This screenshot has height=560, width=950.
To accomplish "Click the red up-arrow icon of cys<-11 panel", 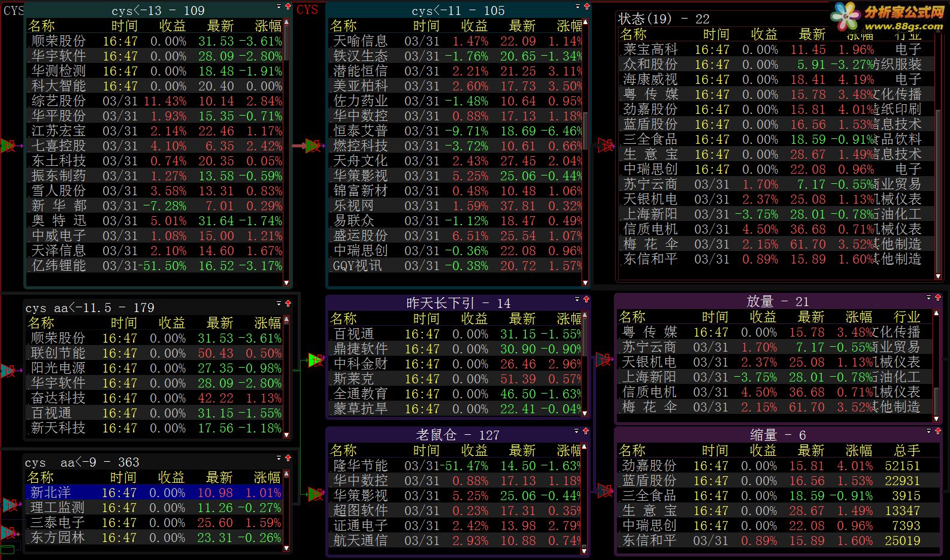I will click(x=586, y=7).
